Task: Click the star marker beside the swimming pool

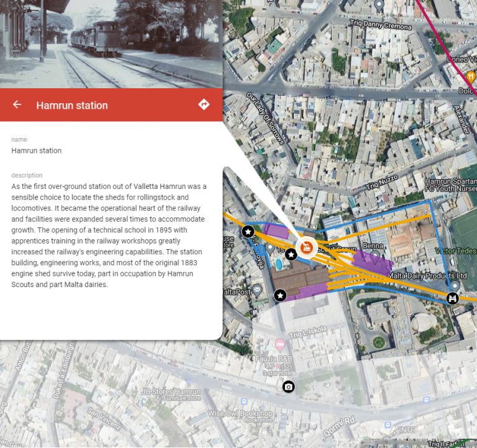Action: 291,254
